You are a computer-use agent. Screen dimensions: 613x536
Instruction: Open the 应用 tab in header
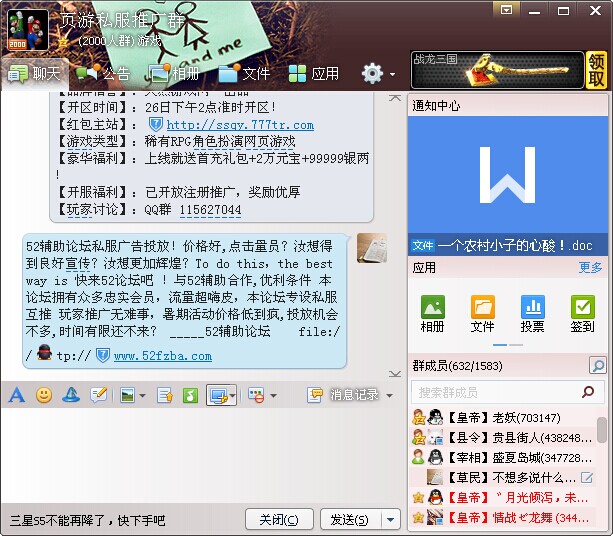pyautogui.click(x=314, y=73)
